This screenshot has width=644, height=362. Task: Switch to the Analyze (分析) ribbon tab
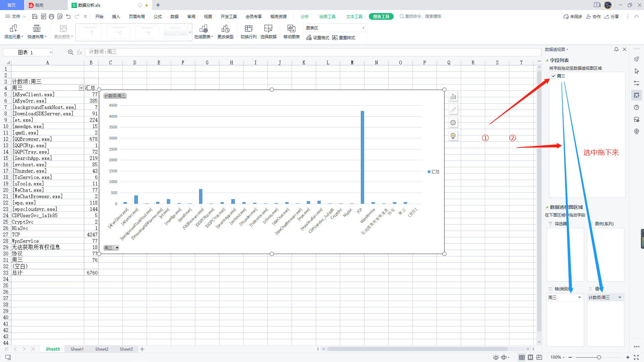point(305,16)
